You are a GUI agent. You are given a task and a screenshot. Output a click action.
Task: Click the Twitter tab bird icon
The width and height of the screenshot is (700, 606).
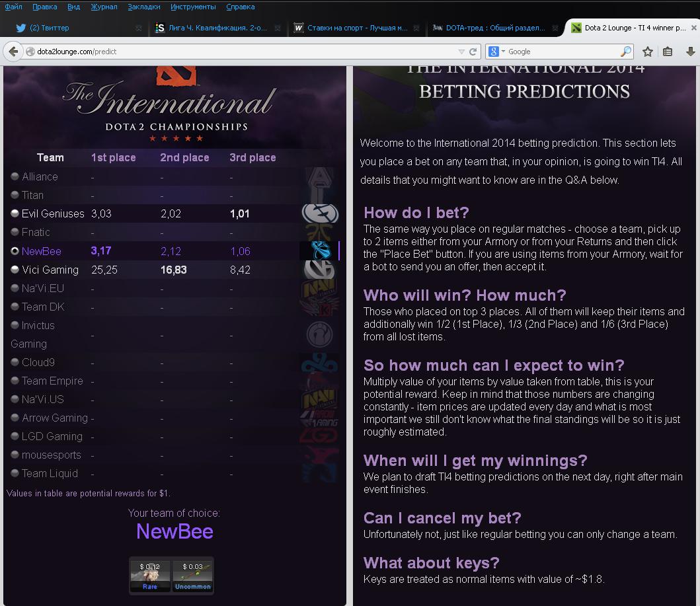click(x=20, y=28)
